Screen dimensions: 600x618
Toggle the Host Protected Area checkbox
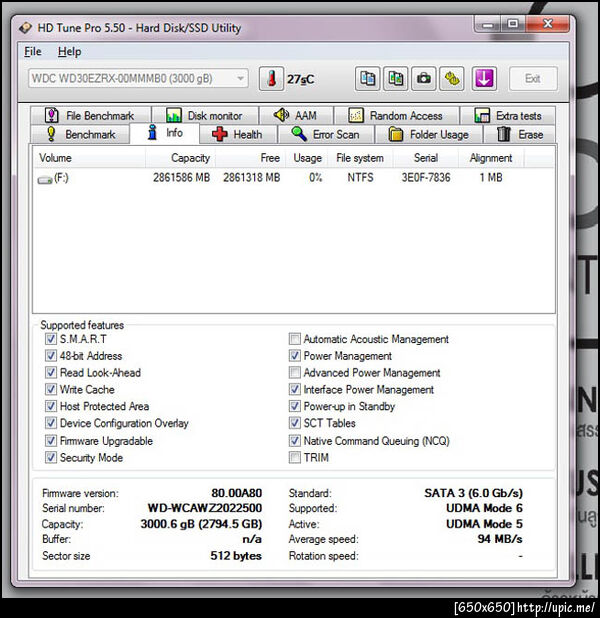(x=50, y=406)
